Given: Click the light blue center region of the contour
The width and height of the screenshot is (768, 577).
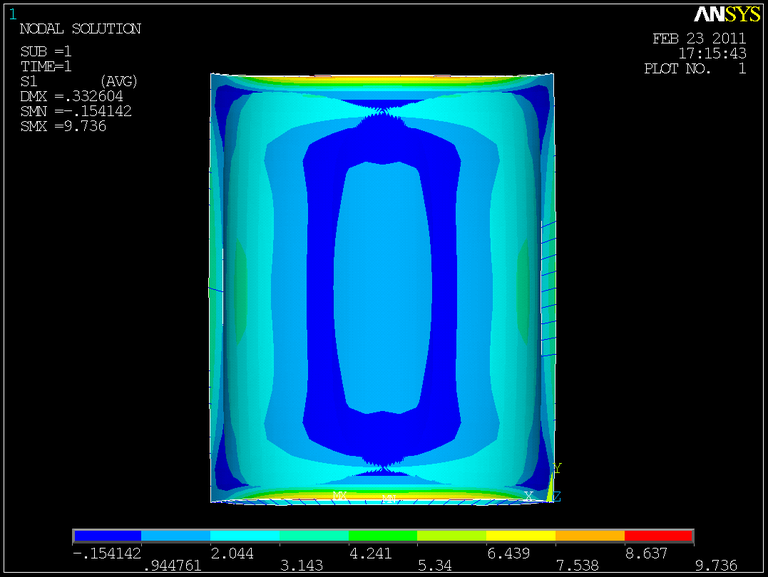Looking at the screenshot, I should (383, 288).
